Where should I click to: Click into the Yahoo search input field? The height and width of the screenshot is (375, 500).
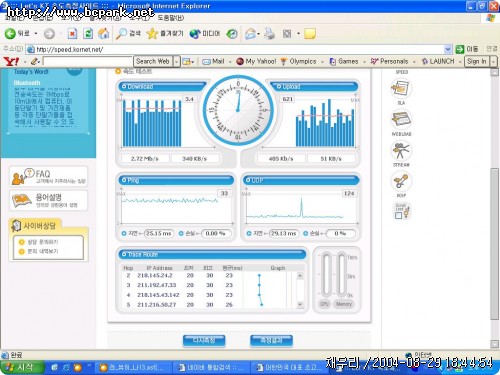point(88,61)
